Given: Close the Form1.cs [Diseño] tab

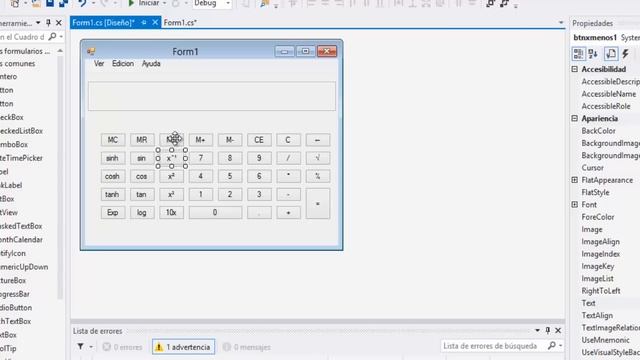Looking at the screenshot, I should coord(155,23).
